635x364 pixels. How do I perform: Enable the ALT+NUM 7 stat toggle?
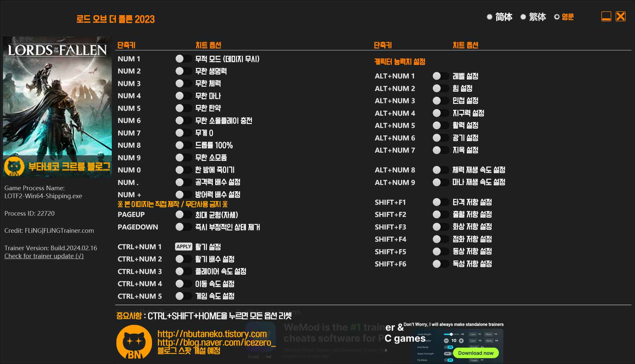click(x=440, y=150)
